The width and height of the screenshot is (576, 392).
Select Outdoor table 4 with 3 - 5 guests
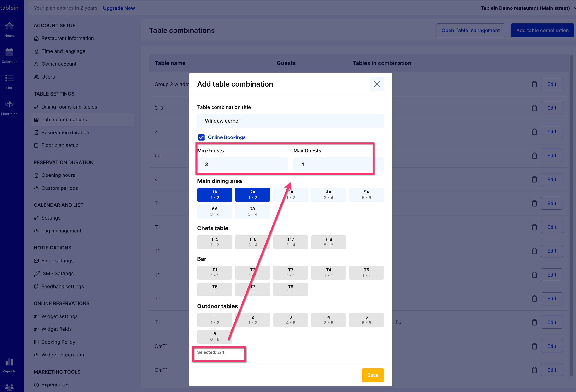(328, 320)
